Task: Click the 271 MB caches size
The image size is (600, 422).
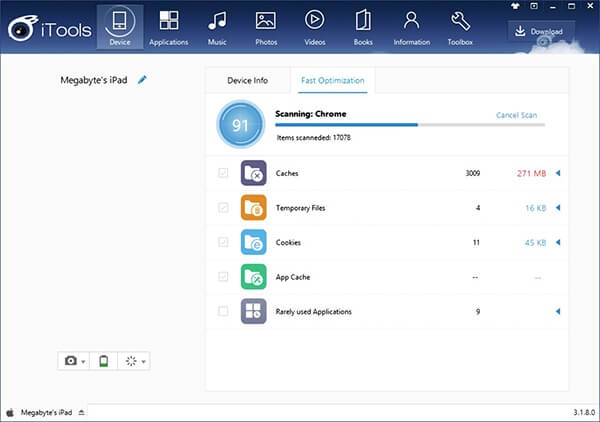Action: click(531, 173)
